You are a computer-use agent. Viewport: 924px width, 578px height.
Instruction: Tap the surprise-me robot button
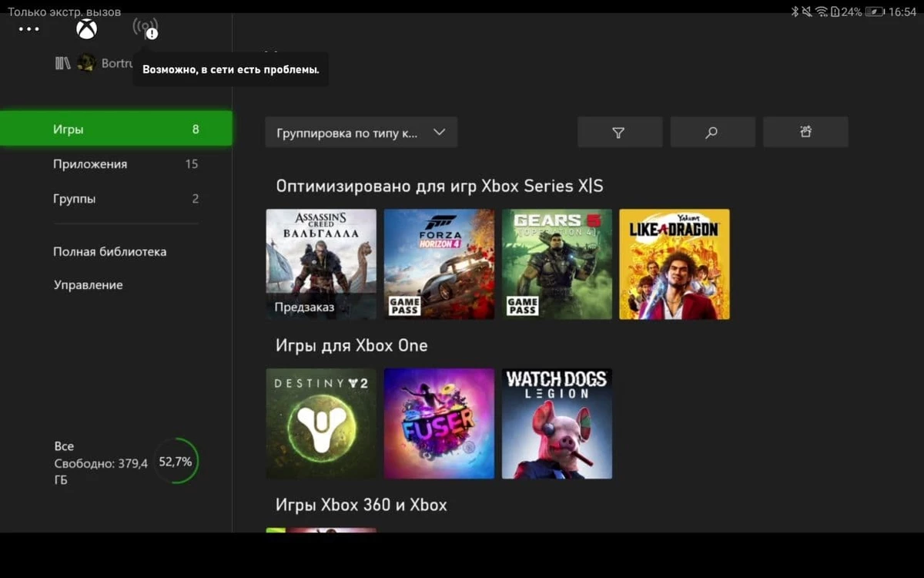pyautogui.click(x=805, y=132)
